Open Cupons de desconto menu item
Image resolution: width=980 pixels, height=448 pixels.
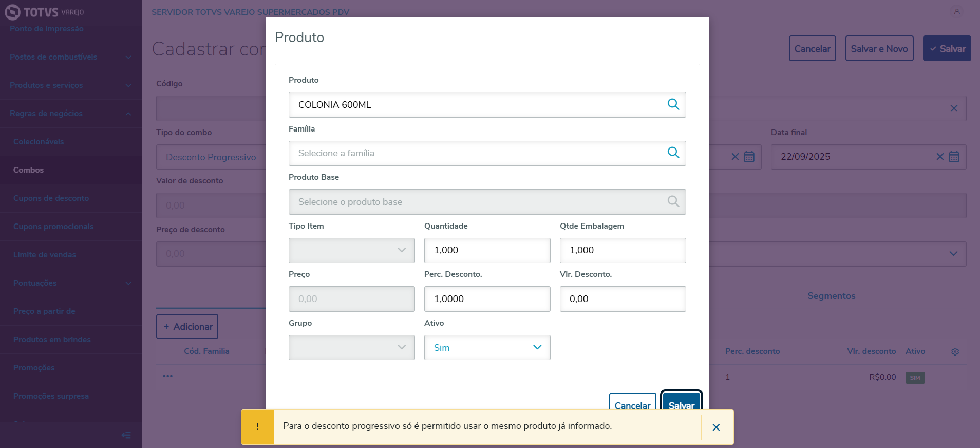click(x=51, y=198)
